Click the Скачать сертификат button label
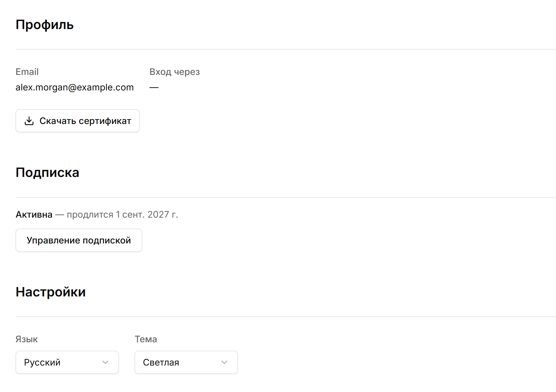 [x=85, y=121]
